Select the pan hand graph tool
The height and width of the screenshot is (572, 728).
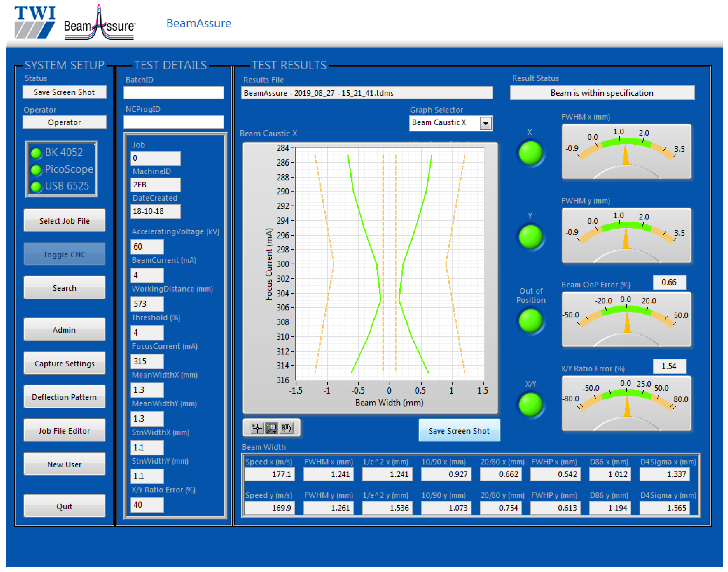287,428
